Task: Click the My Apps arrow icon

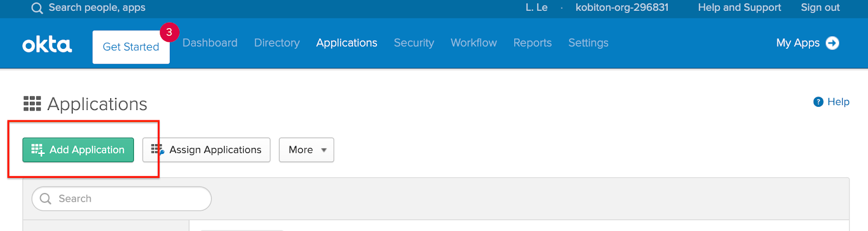Action: coord(832,43)
